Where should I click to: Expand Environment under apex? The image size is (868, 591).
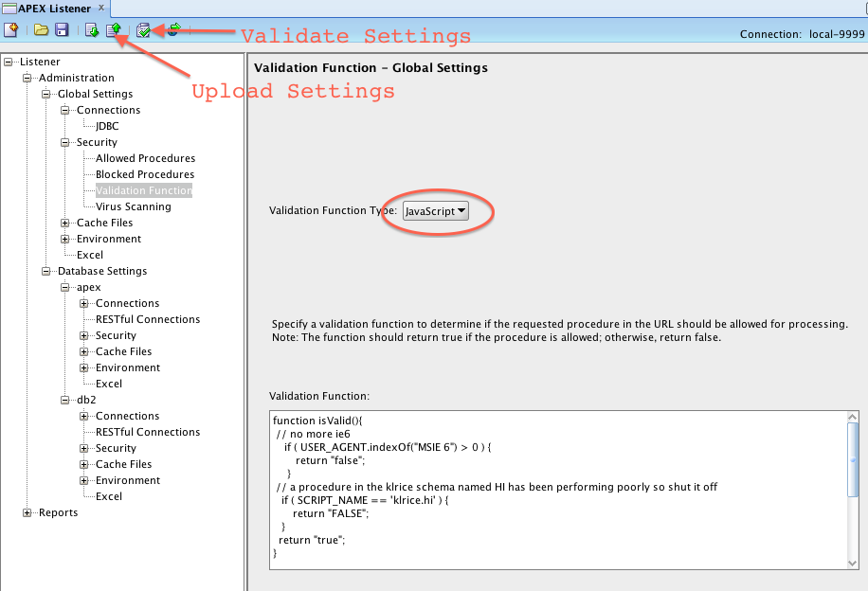pyautogui.click(x=83, y=367)
